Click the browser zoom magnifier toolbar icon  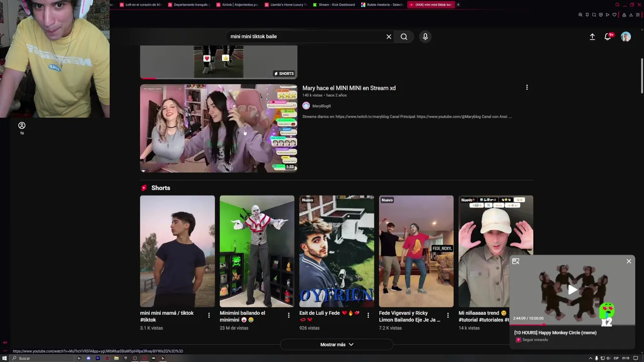[x=580, y=15]
